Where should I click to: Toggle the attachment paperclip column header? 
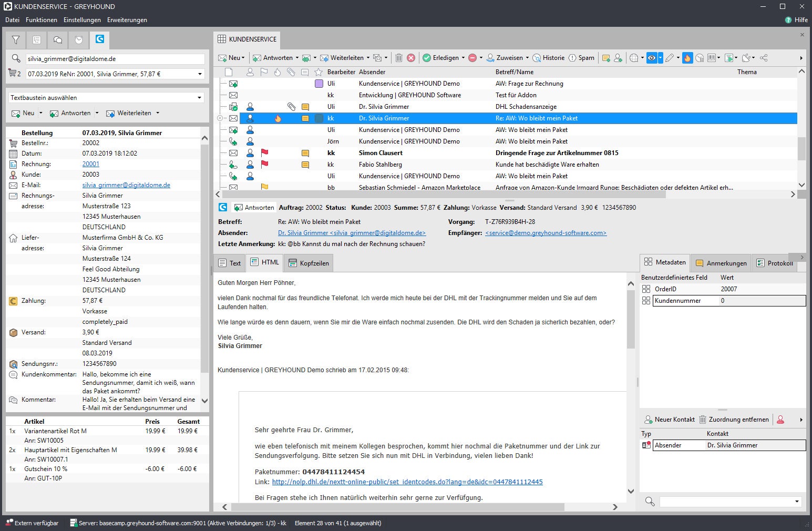coord(291,72)
